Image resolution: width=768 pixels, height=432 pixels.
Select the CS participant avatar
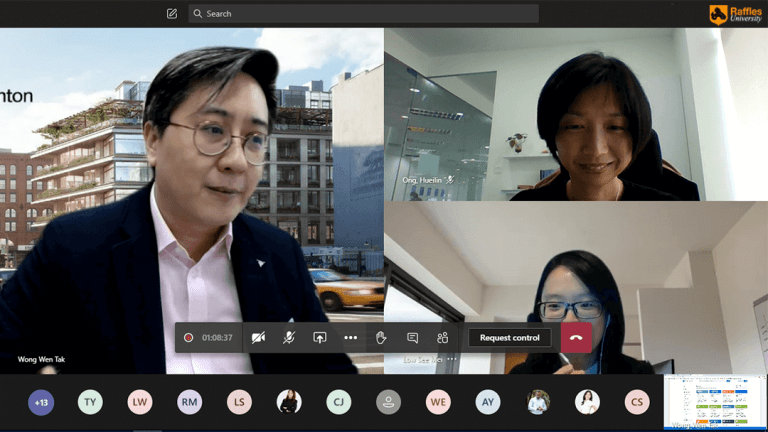tap(637, 402)
